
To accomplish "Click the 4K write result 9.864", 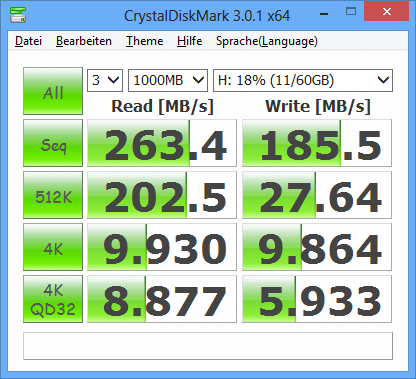I will click(x=317, y=247).
